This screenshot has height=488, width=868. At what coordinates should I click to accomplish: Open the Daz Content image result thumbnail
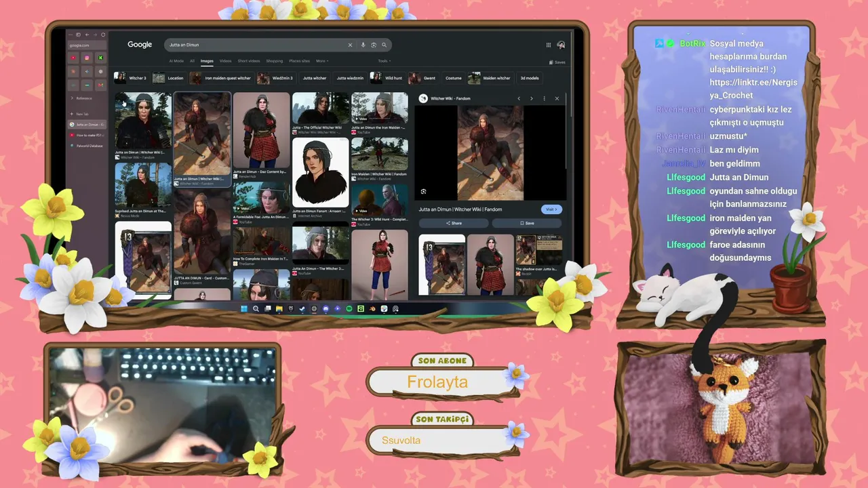pos(261,130)
